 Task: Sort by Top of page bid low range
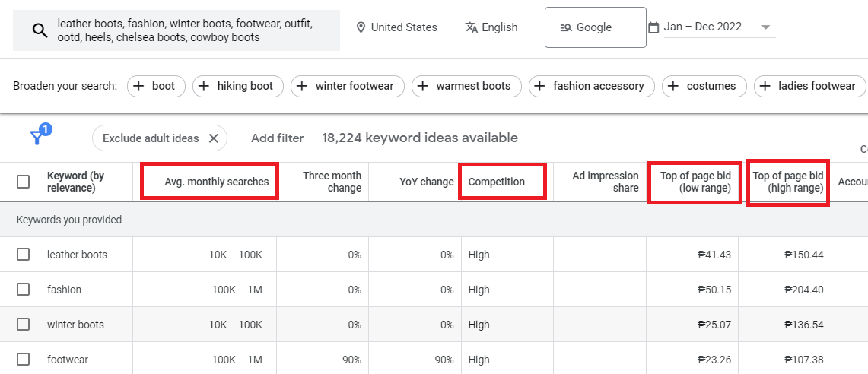click(695, 182)
